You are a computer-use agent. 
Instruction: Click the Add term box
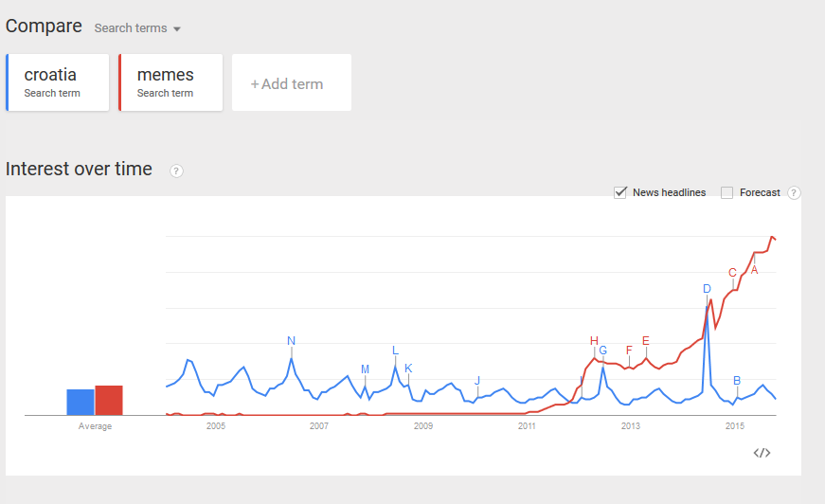[291, 83]
